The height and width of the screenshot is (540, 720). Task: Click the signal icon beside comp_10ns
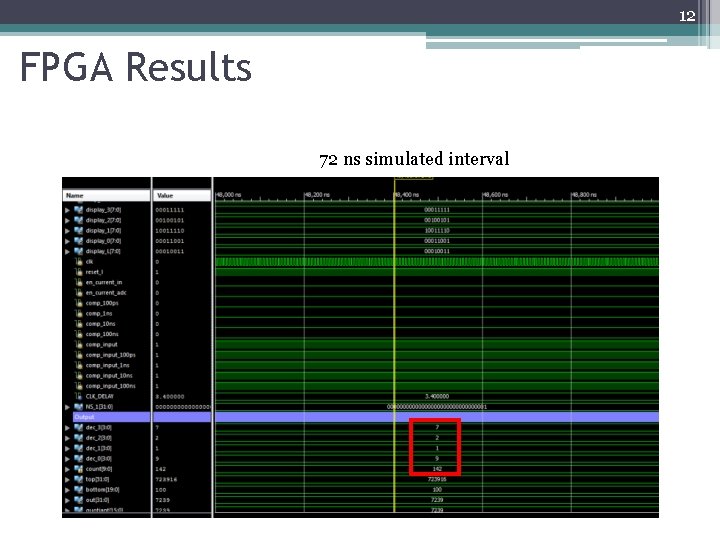[79, 324]
